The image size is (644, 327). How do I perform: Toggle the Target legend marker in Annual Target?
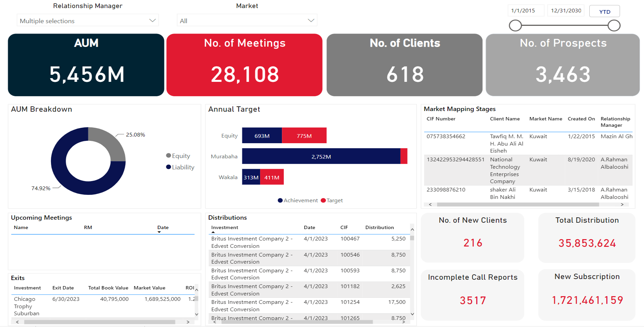323,201
